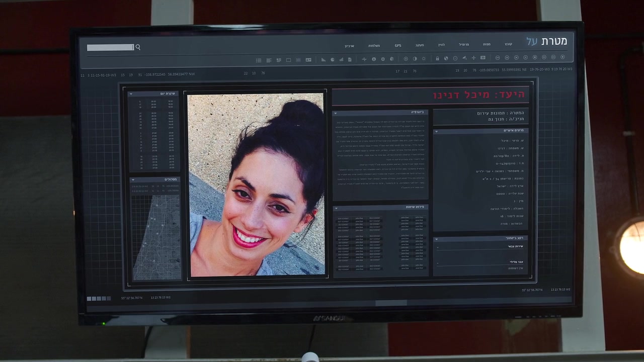644x362 pixels.
Task: Collapse the פרטים אישיים panel arrow
Action: point(436,131)
